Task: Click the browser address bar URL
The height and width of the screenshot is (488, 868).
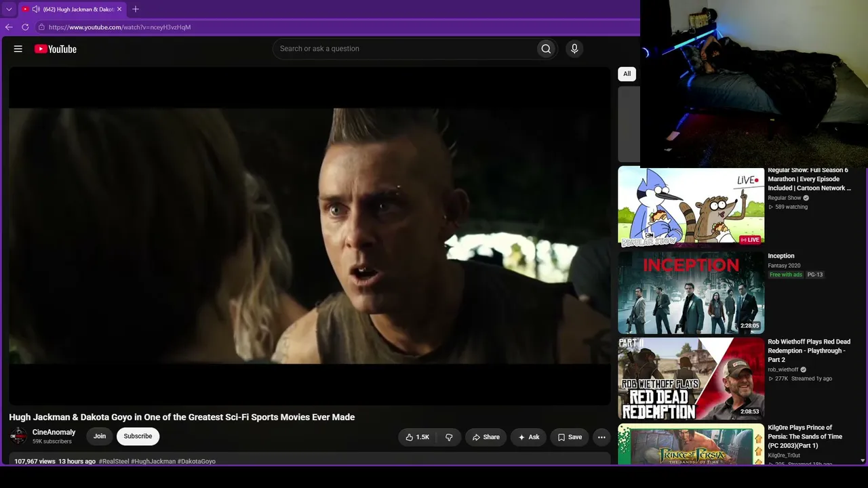Action: [x=119, y=27]
